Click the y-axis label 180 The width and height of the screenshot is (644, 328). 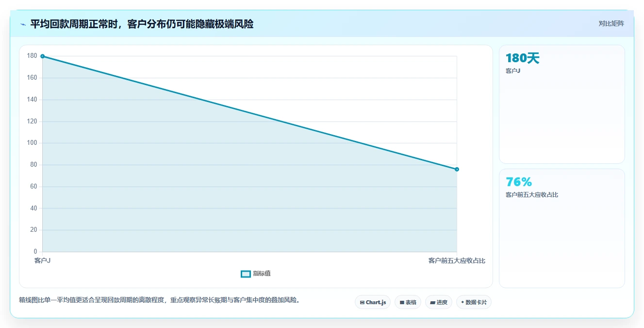(x=32, y=56)
